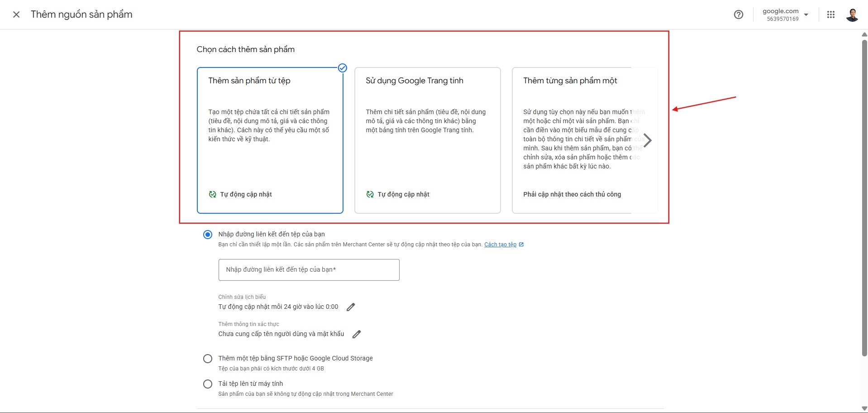Click 'Tệp của bạn phải có kích thước dưới 4 GB'
The image size is (868, 413).
271,369
